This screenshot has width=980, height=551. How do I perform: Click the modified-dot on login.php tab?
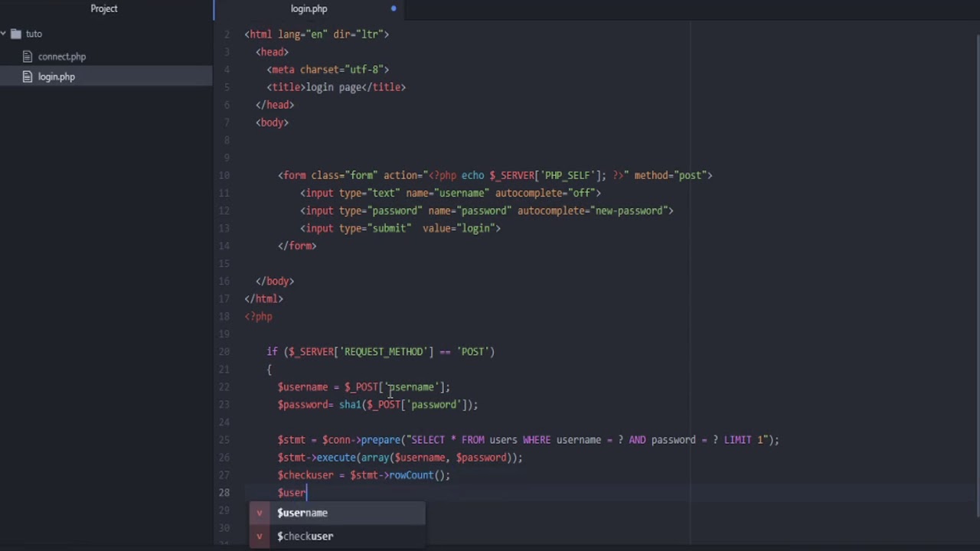394,8
